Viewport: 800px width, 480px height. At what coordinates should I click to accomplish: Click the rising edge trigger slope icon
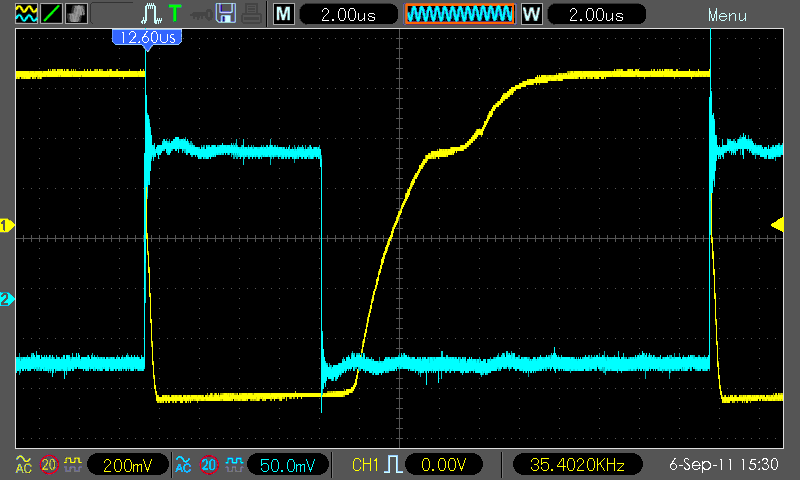click(393, 465)
